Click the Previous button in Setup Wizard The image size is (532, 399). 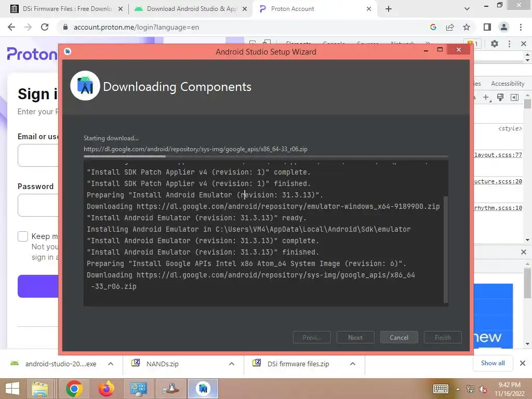tap(312, 338)
